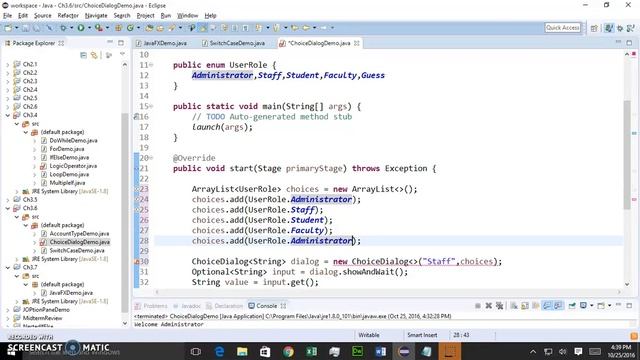
Task: Click volume icon in system tray
Action: coord(563,351)
